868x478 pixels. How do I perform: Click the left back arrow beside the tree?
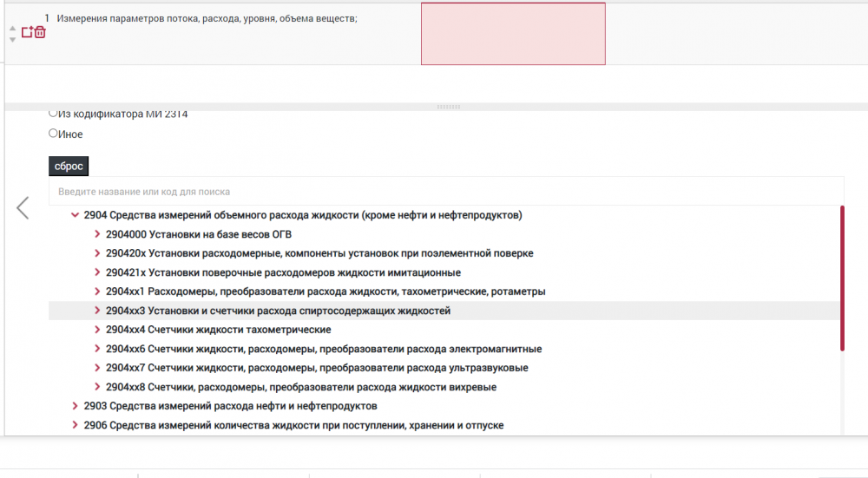coord(23,208)
